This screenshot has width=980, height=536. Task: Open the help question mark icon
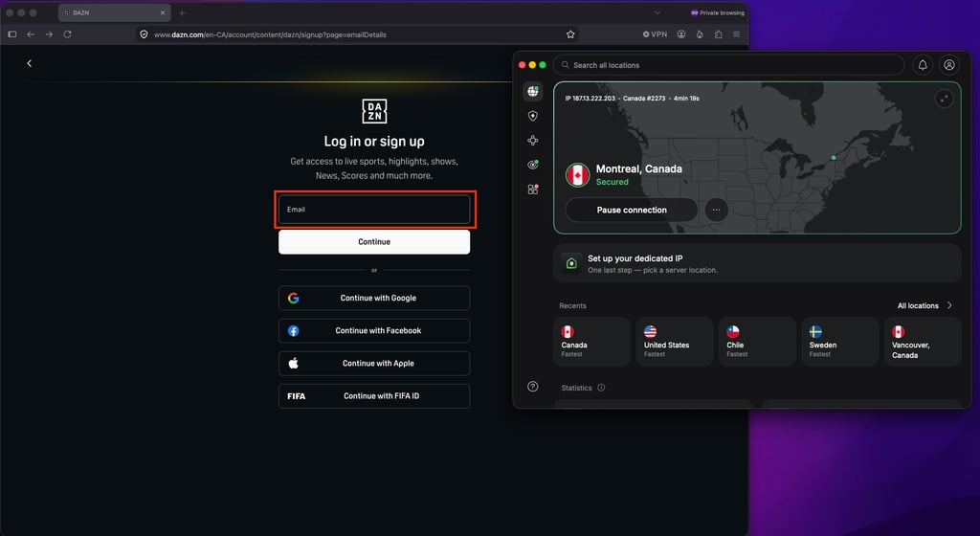tap(532, 387)
